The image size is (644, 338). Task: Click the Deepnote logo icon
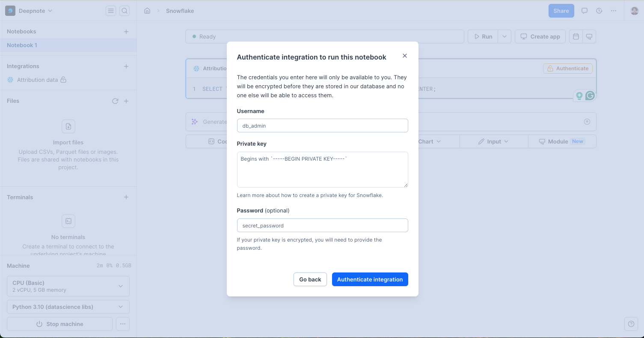tap(10, 11)
